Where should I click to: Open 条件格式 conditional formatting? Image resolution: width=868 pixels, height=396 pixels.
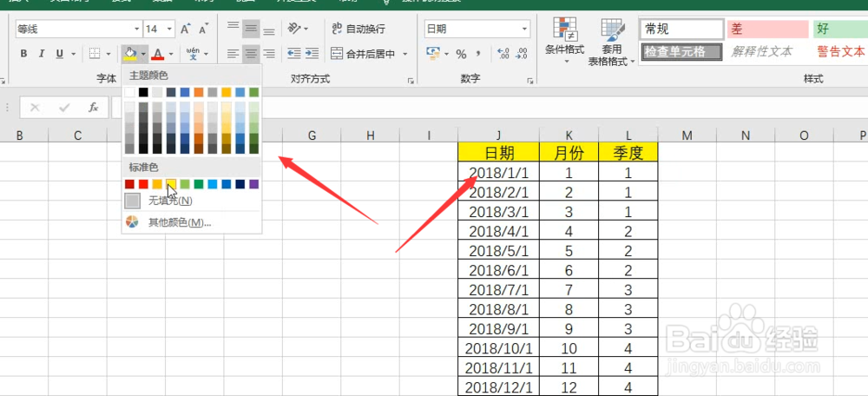(565, 40)
